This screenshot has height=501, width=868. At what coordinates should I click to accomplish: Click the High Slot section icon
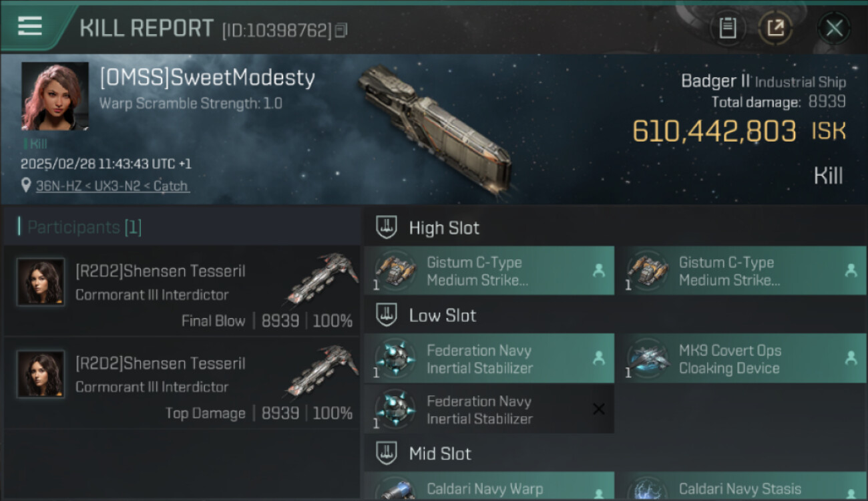(x=387, y=227)
